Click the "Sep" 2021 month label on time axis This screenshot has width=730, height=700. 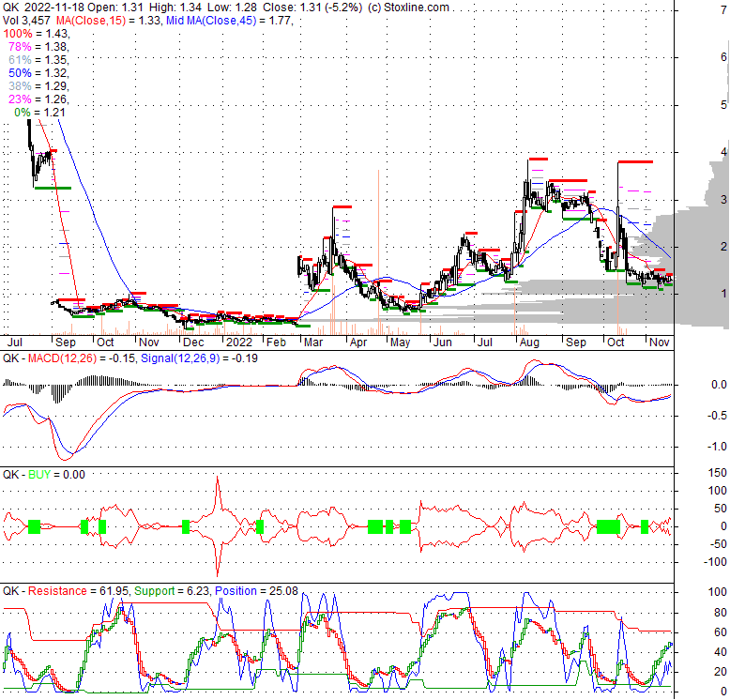point(66,342)
